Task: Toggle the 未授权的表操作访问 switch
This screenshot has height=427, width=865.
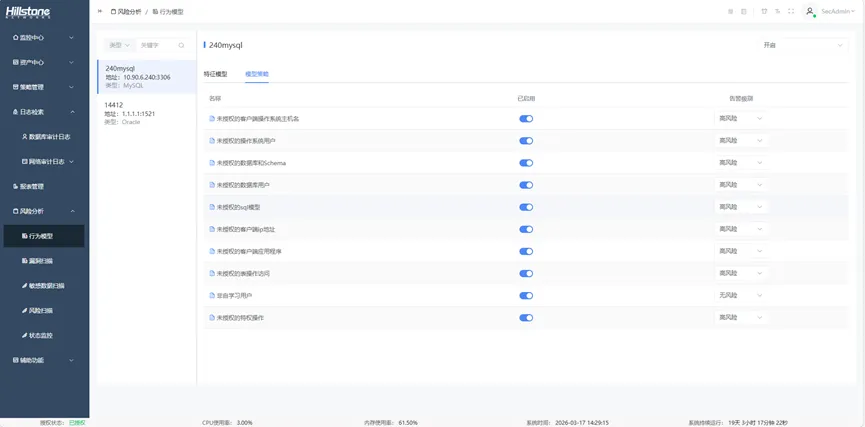Action: 526,273
